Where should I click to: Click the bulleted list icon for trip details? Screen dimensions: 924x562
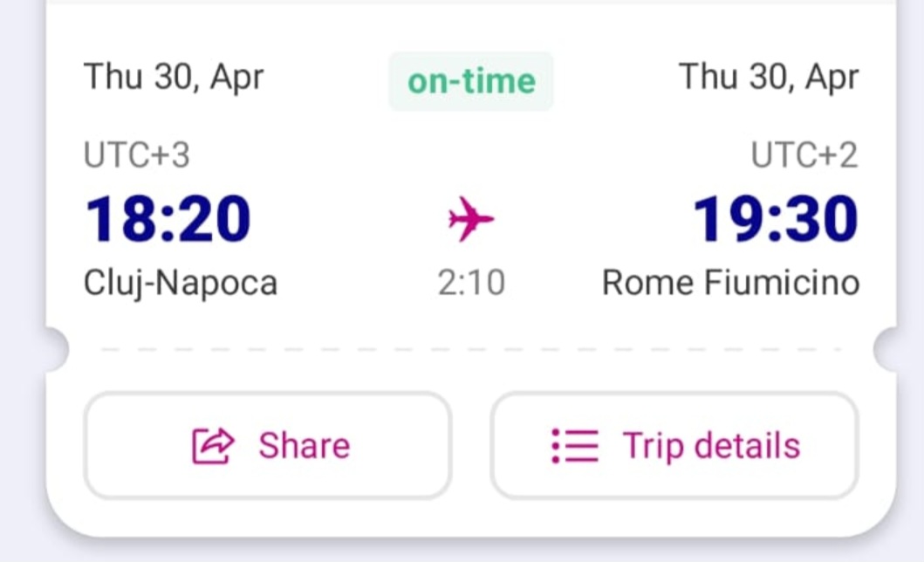(x=575, y=446)
